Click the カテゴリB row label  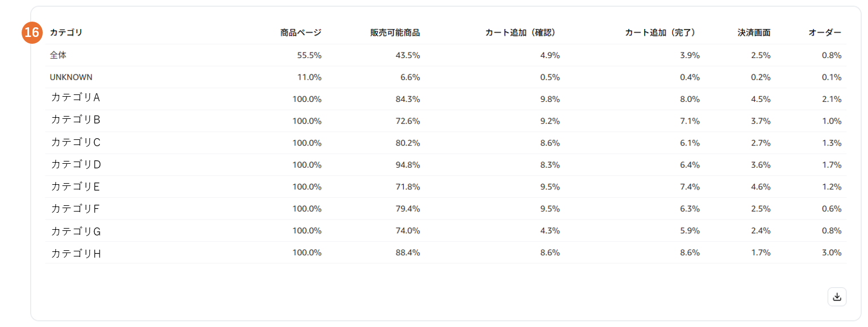tap(76, 120)
